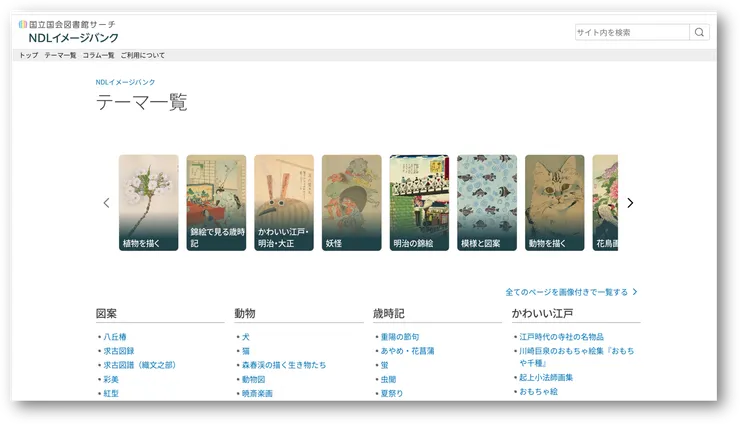Viewport: 740px width, 424px height.
Task: Go to トップ in navigation bar
Action: tap(28, 55)
